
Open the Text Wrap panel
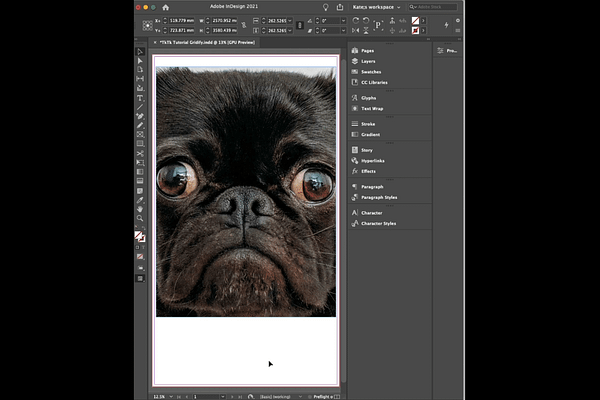click(372, 108)
